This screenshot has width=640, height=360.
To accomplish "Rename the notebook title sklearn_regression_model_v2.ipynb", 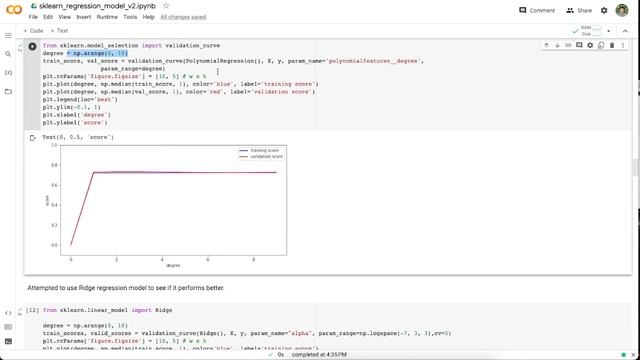I will pos(97,6).
